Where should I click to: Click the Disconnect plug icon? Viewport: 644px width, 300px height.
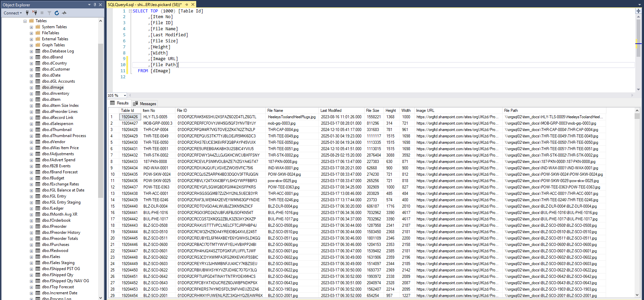(x=34, y=13)
